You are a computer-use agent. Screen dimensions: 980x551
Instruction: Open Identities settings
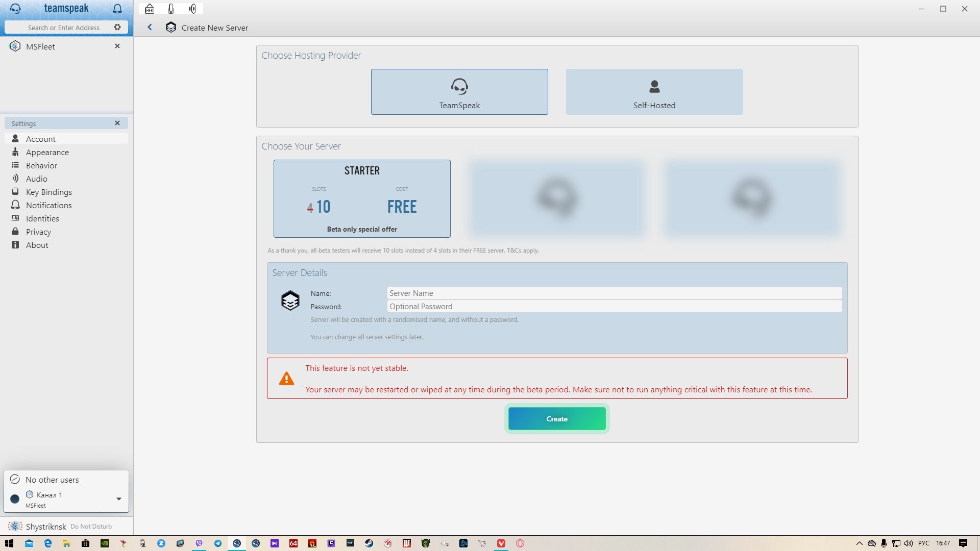coord(66,218)
